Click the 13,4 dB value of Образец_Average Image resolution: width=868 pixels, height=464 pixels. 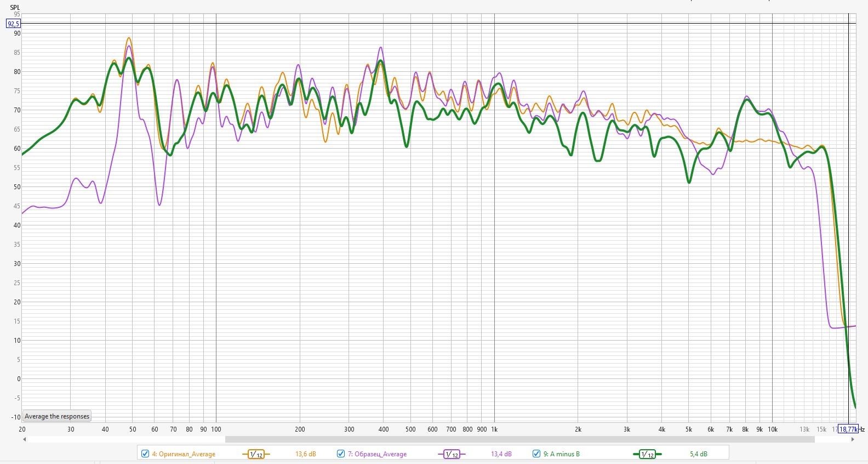click(501, 454)
